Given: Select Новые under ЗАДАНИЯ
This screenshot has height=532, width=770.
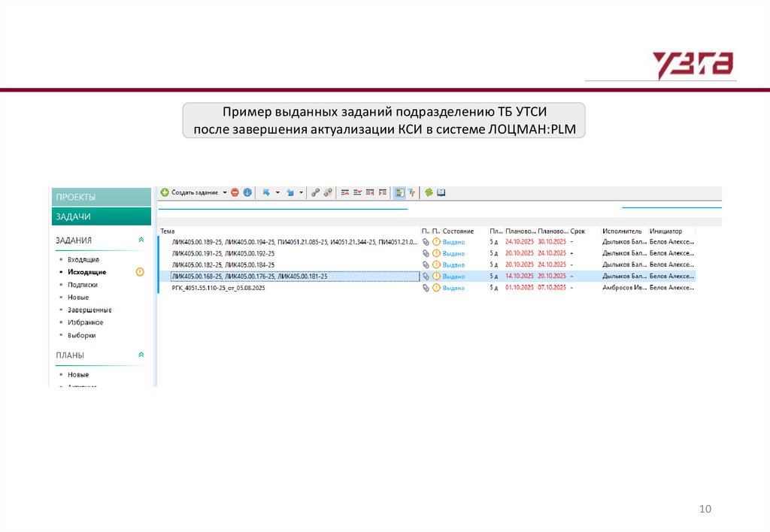Looking at the screenshot, I should 78,298.
